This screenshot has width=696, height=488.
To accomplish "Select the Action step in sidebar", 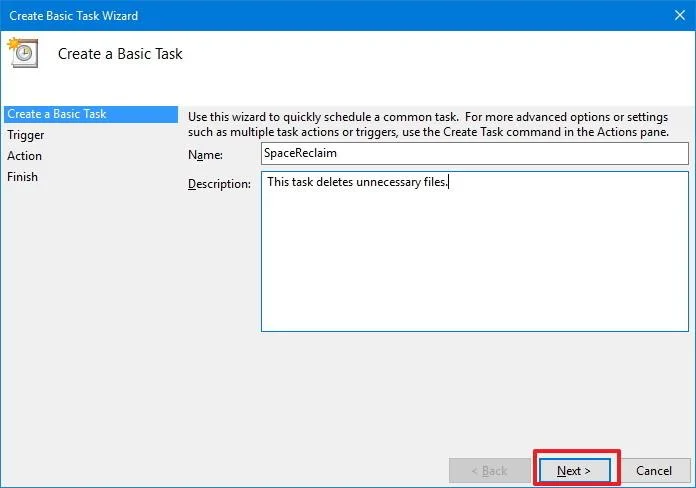I will click(24, 156).
